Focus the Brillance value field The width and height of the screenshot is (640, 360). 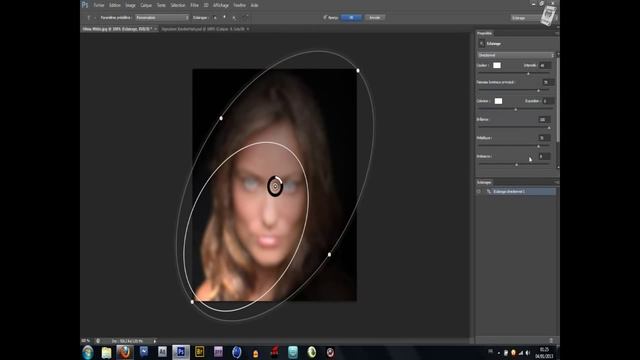544,119
